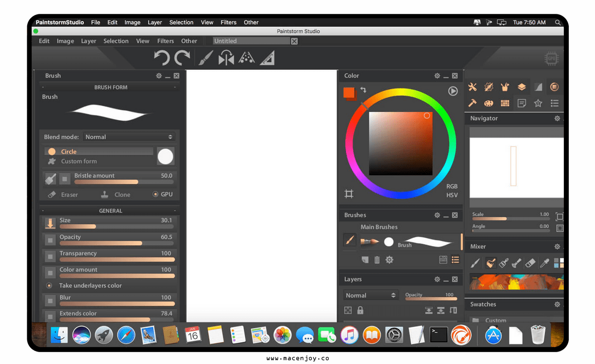The width and height of the screenshot is (595, 364).
Task: Open brush gear settings below Main Brushes
Action: coord(389,260)
